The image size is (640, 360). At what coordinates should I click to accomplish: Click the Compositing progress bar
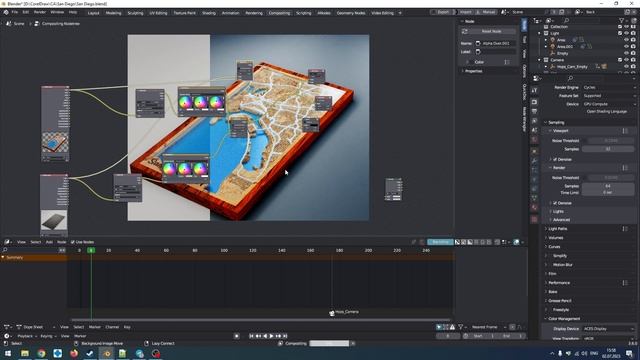point(329,343)
